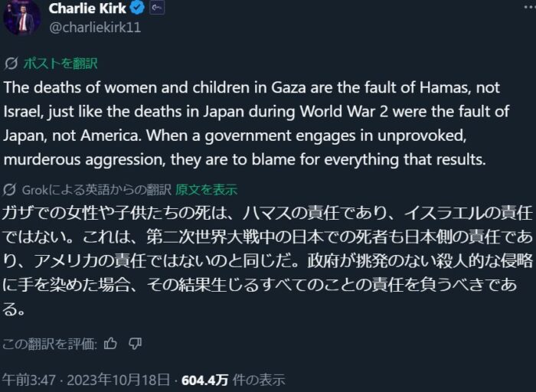Rate the translation with thumbs down
536x392 pixels.
[x=136, y=344]
